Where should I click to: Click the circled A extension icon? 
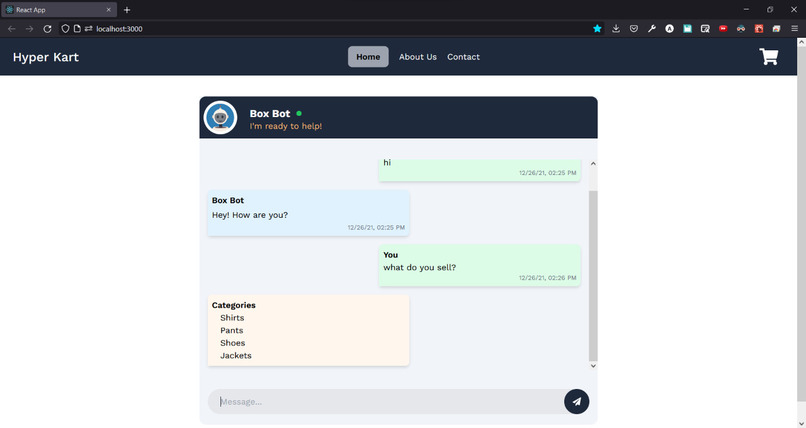tap(669, 29)
